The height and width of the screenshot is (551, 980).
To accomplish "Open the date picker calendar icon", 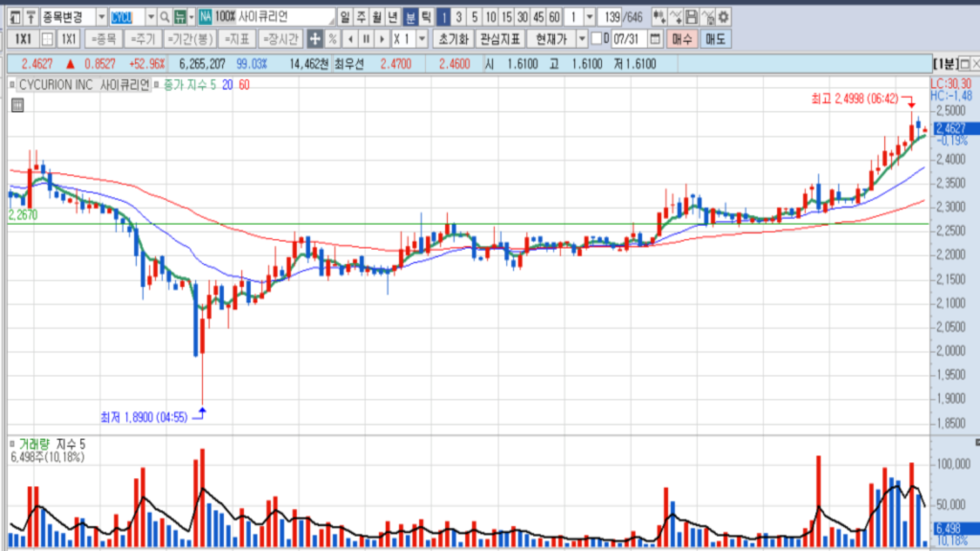I will [655, 39].
